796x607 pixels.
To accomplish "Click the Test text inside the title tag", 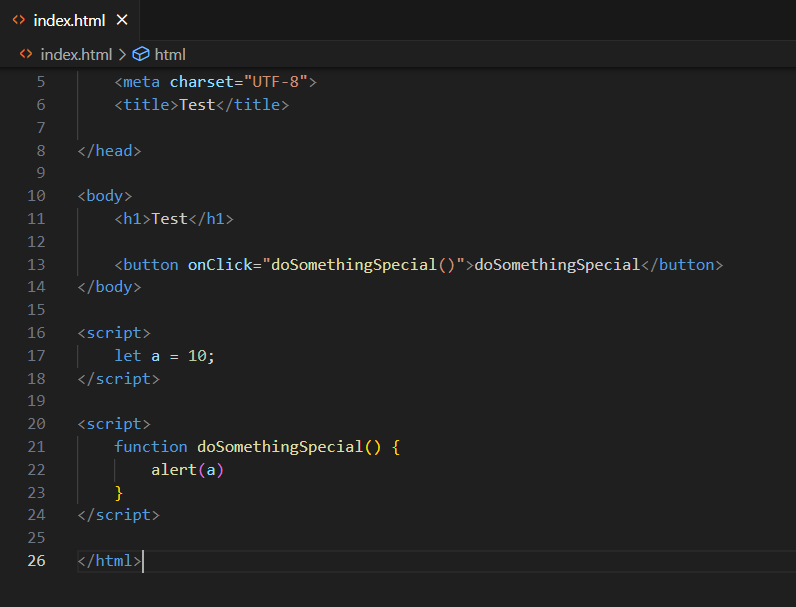I will pos(197,105).
